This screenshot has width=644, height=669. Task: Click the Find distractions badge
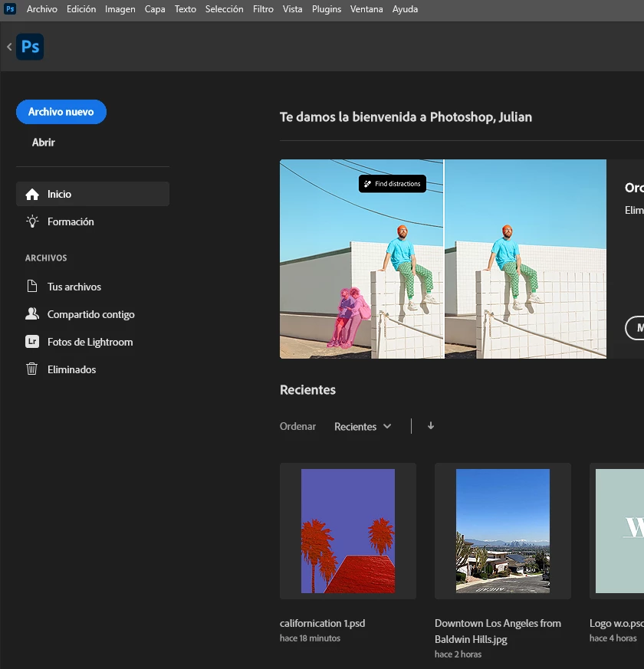click(x=393, y=183)
